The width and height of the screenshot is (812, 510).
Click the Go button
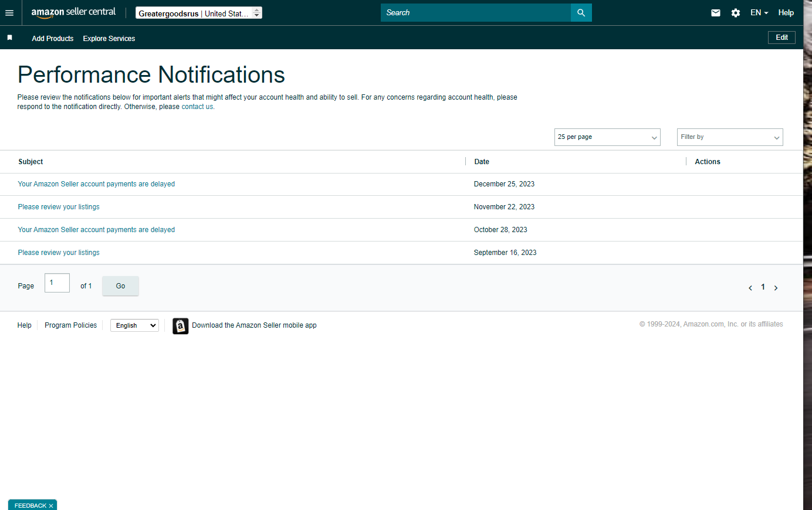coord(120,286)
